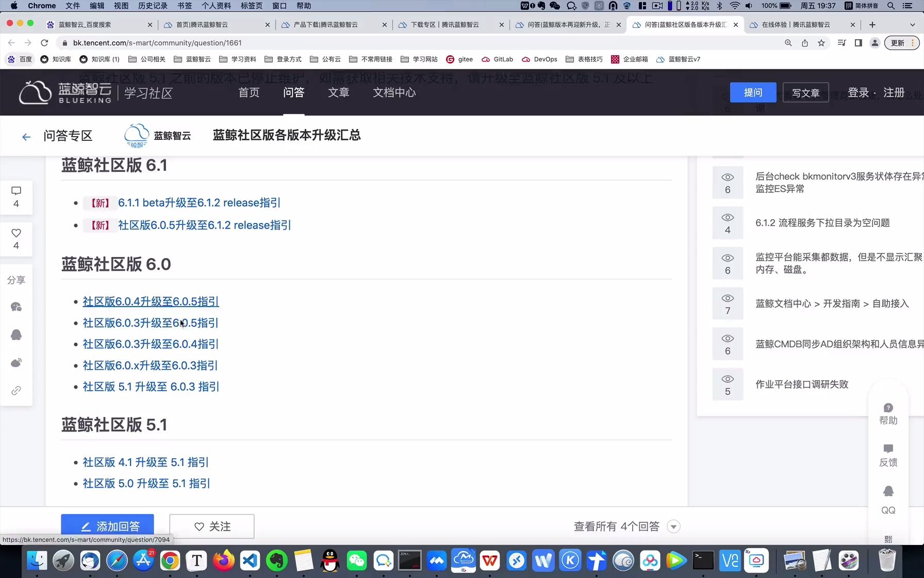Click the 注册 link in header
Image resolution: width=924 pixels, height=578 pixels.
[894, 92]
